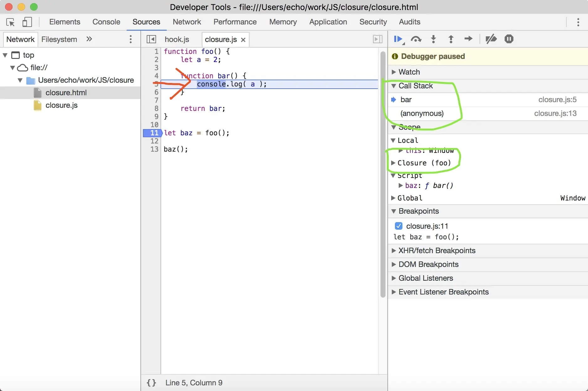
Task: Close the closure.js editor tab
Action: click(x=243, y=40)
